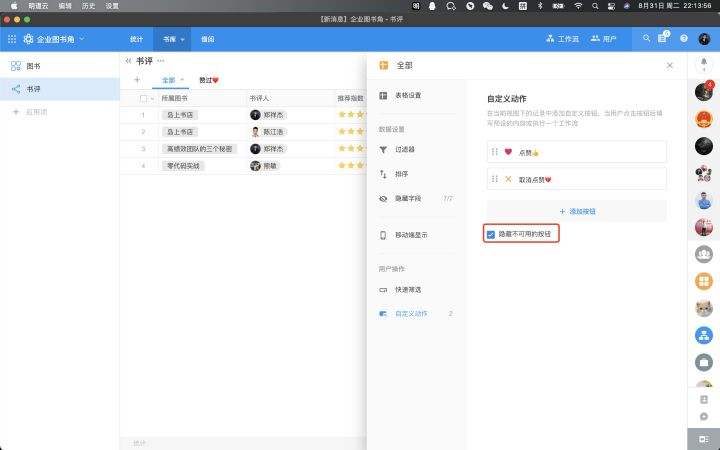The height and width of the screenshot is (450, 720).
Task: Open the 统计 tab in header
Action: 136,39
